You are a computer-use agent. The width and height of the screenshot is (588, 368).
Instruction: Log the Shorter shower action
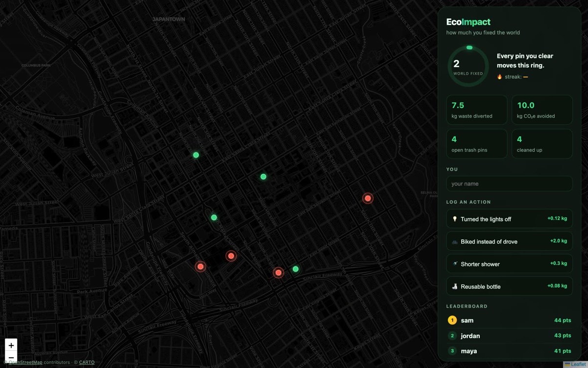point(509,264)
